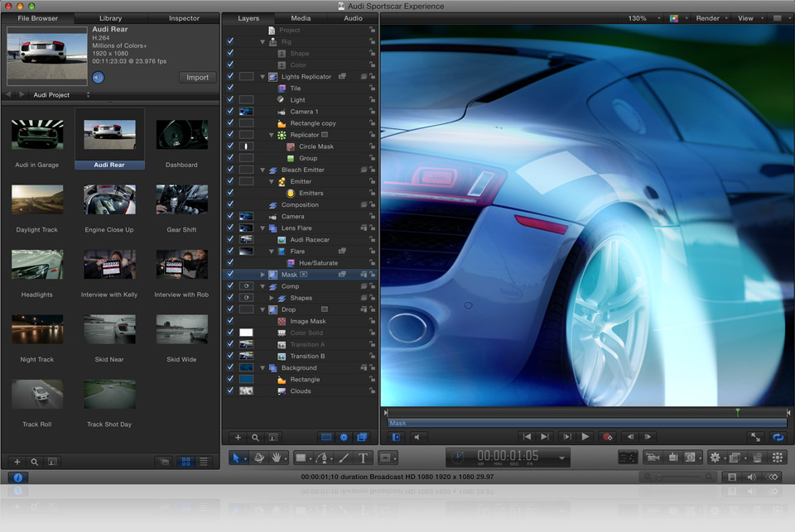Image resolution: width=795 pixels, height=532 pixels.
Task: Select the Rectangle Mask tool
Action: pos(386,458)
